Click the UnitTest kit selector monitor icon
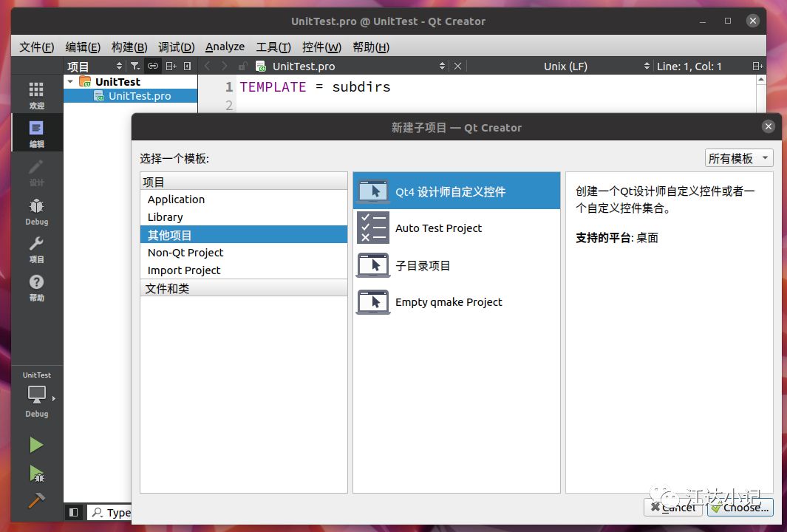The image size is (787, 532). pos(37,395)
